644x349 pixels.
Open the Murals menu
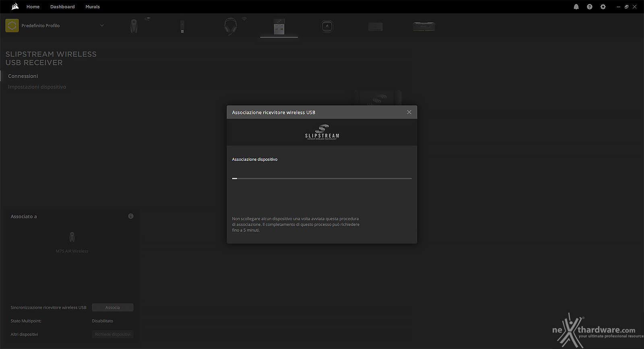click(93, 7)
